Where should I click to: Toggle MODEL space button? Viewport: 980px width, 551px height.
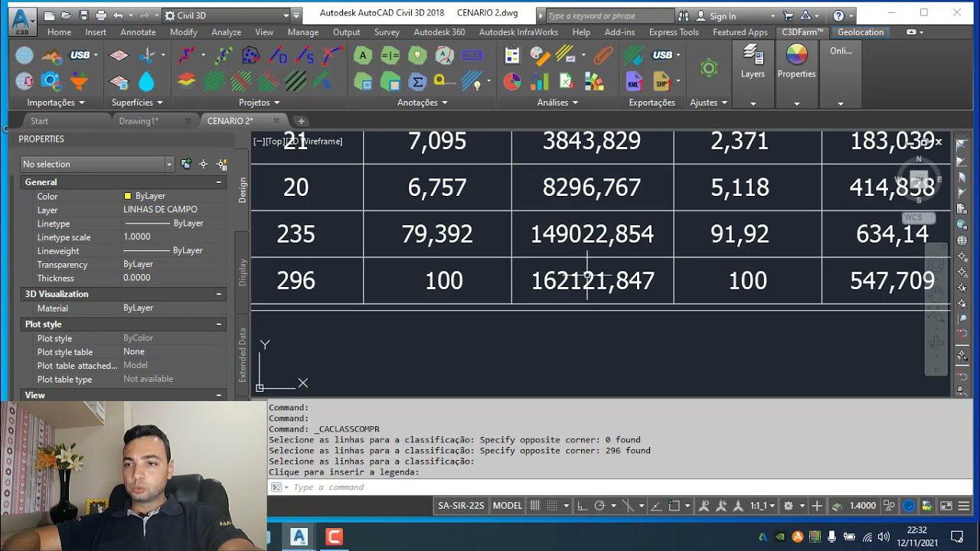507,506
